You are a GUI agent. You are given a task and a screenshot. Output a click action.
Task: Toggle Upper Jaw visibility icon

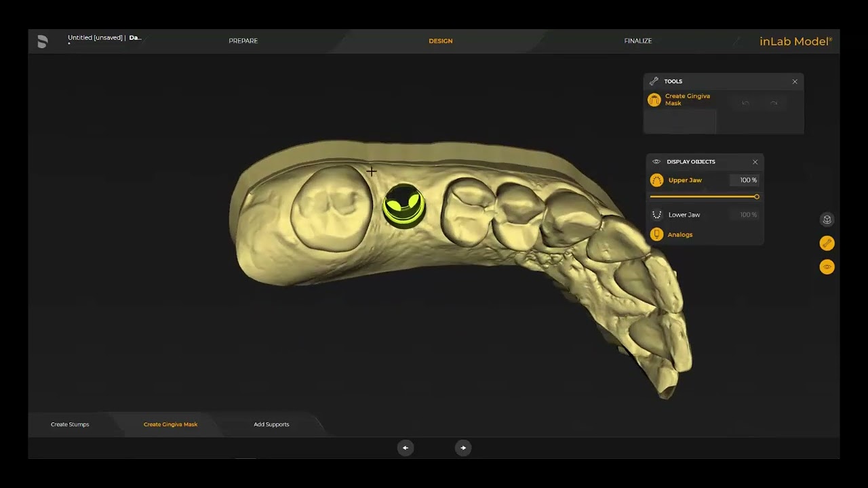tap(656, 180)
